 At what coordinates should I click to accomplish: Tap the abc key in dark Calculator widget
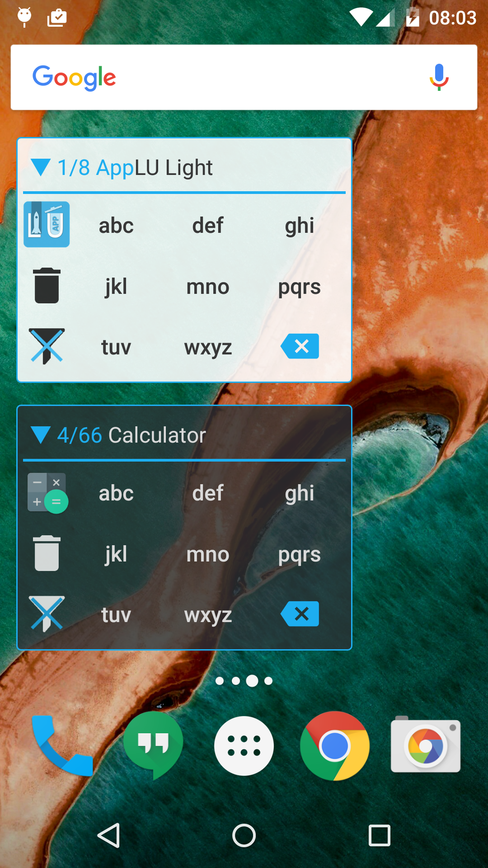[116, 493]
